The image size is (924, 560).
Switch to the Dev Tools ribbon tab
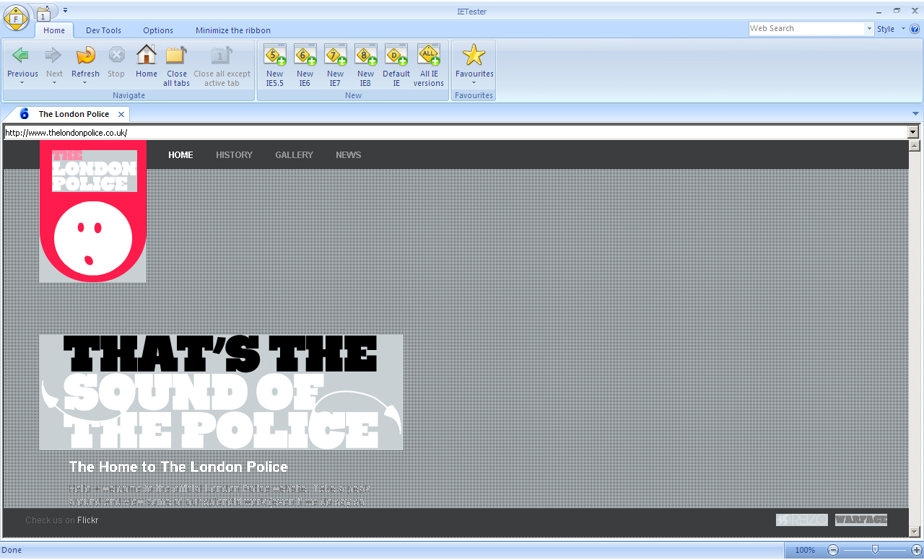(103, 30)
